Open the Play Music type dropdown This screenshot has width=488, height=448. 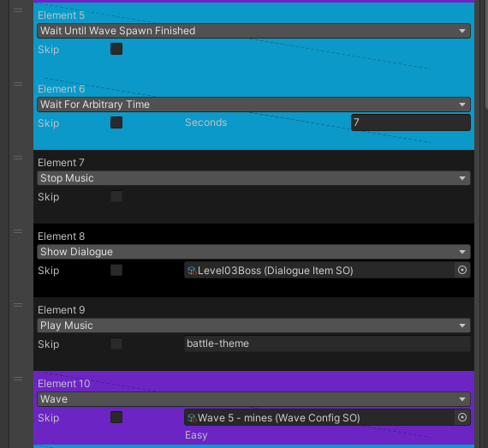point(253,326)
